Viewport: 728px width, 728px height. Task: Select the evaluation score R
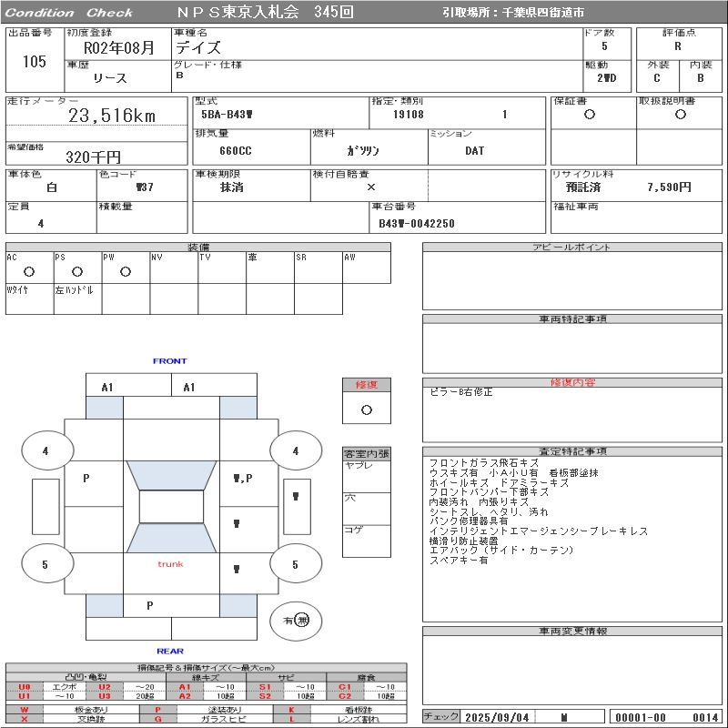(x=678, y=46)
